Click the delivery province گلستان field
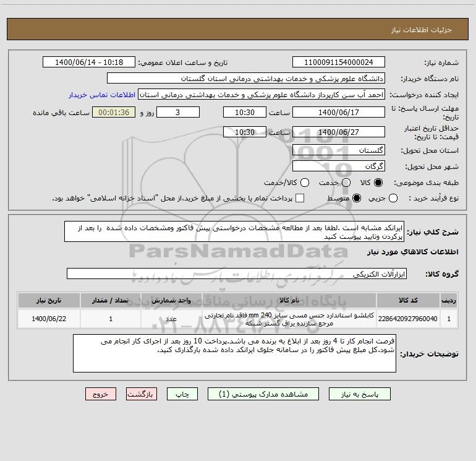The height and width of the screenshot is (461, 476). (339, 150)
